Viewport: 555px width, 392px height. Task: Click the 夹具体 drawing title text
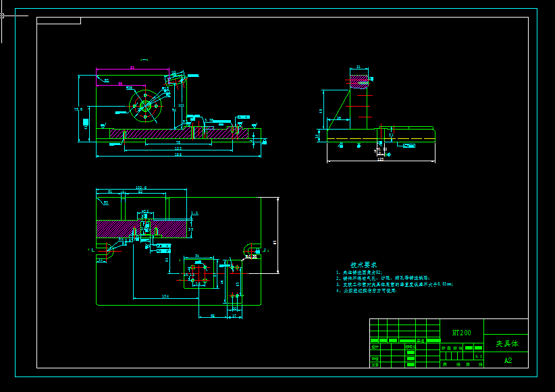507,343
